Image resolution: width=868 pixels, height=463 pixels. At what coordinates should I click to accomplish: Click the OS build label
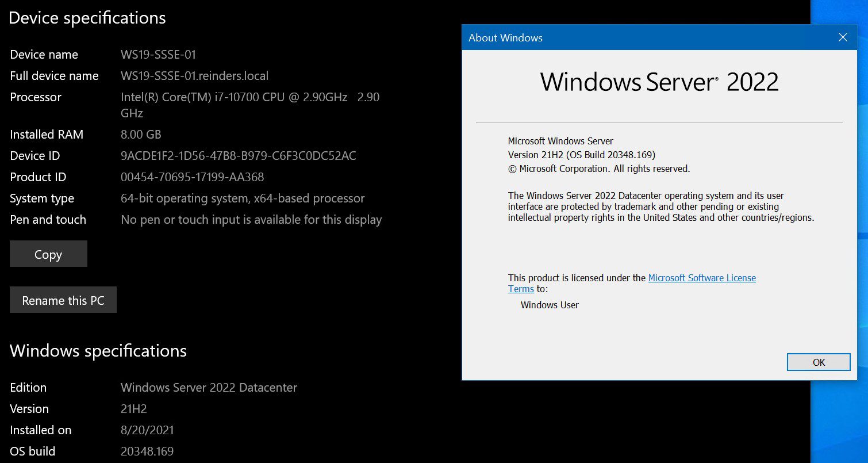33,451
